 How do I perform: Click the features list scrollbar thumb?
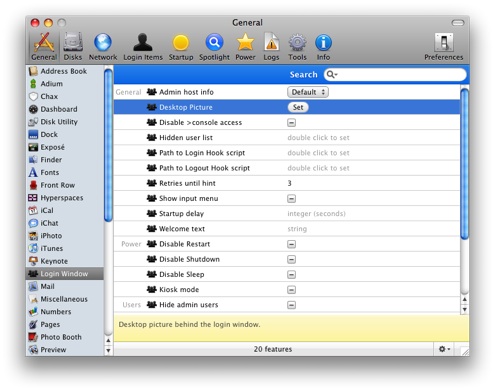(464, 163)
